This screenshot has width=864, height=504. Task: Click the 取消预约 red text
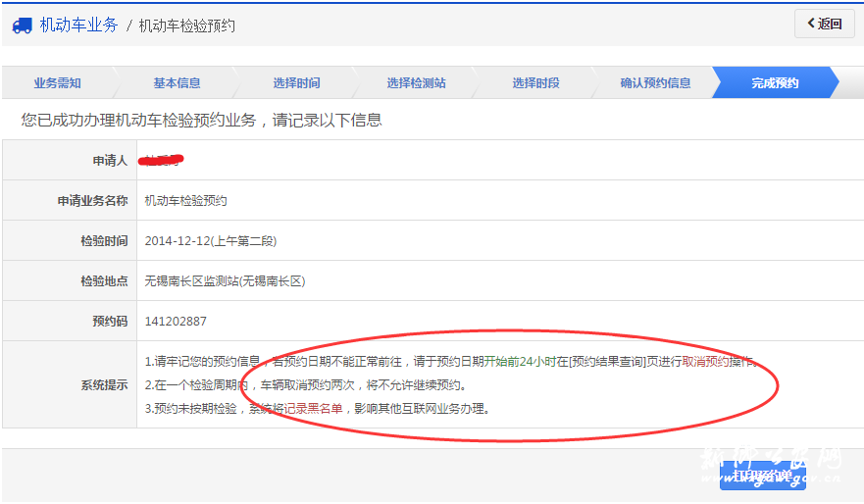point(705,362)
